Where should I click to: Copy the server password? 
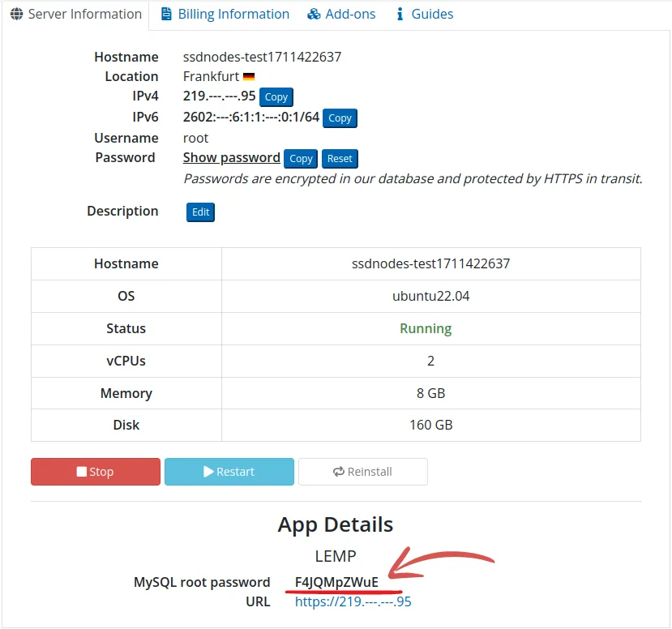click(301, 159)
